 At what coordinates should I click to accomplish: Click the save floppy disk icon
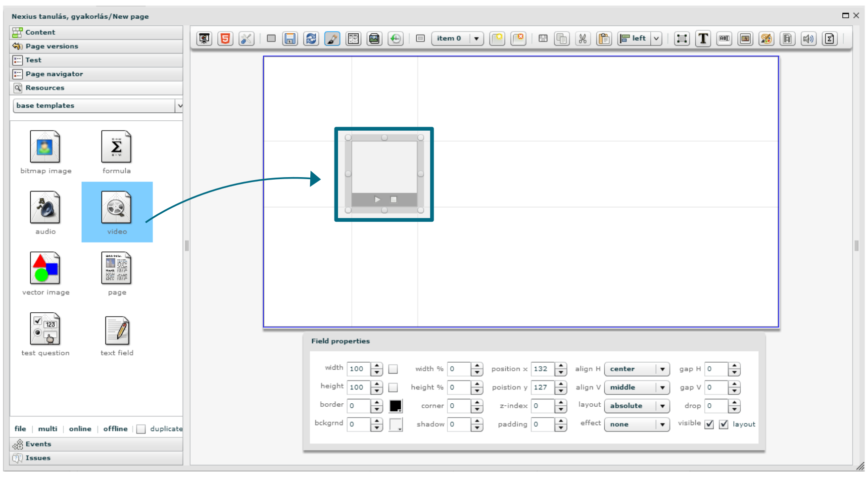click(290, 39)
